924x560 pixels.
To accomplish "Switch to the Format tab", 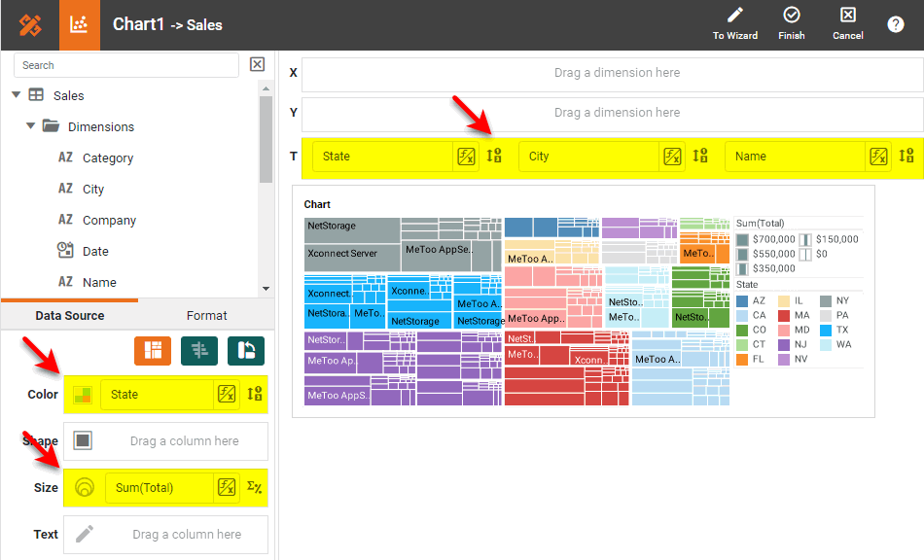I will click(206, 316).
